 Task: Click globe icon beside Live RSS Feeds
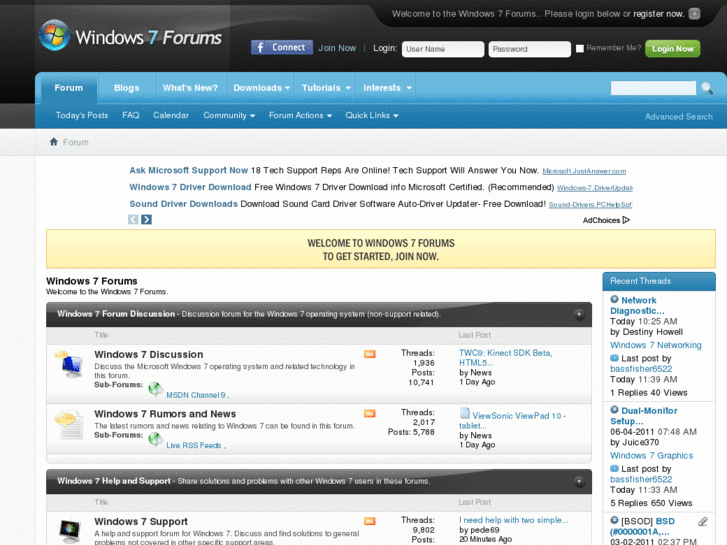(x=156, y=439)
